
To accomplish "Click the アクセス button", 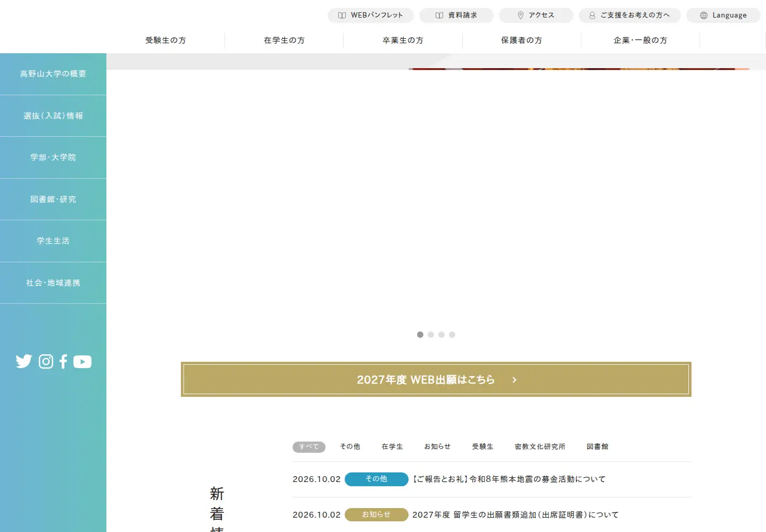I will click(536, 15).
